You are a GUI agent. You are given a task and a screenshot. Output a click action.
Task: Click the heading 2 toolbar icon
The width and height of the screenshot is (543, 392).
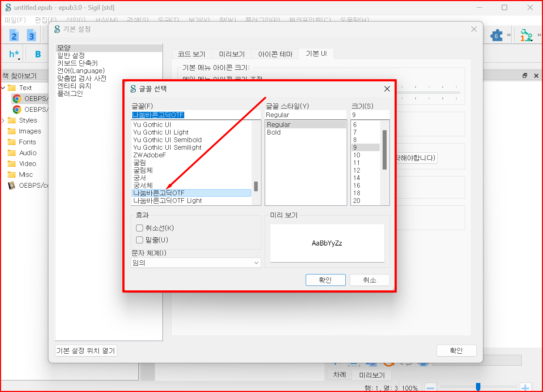pos(14,35)
